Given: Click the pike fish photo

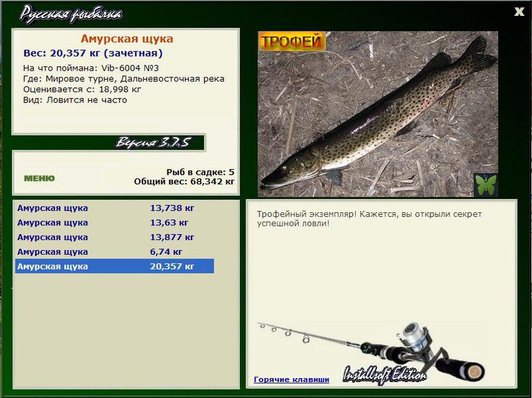Looking at the screenshot, I should tap(378, 114).
